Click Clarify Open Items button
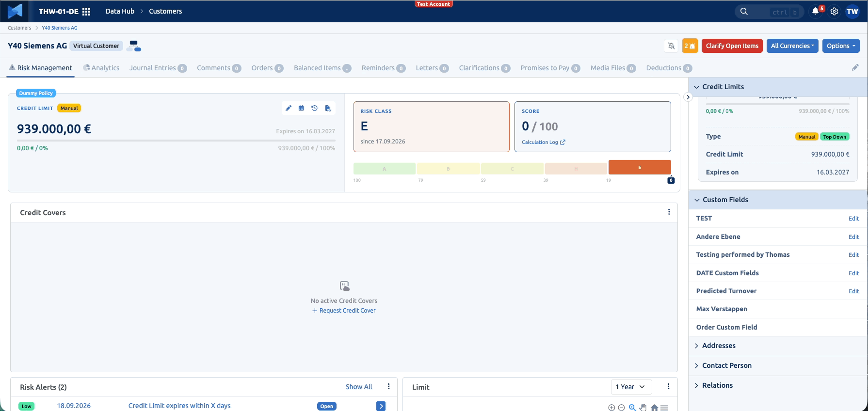868x411 pixels. 732,46
